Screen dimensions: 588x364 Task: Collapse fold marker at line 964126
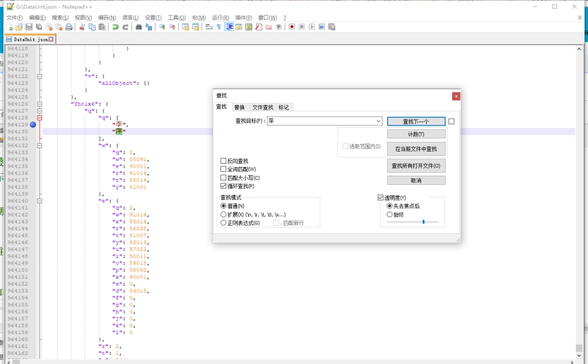click(40, 104)
